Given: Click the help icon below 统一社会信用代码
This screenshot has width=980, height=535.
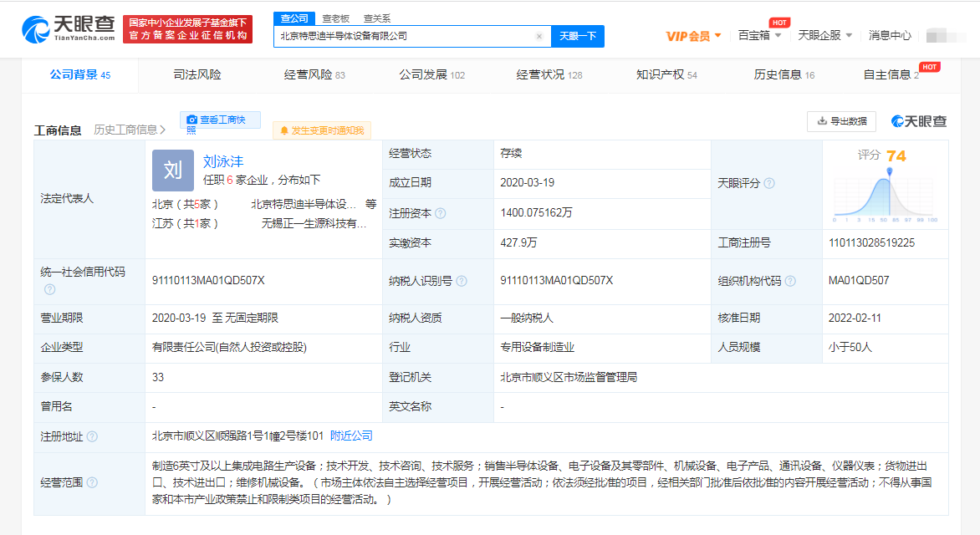Looking at the screenshot, I should point(50,289).
